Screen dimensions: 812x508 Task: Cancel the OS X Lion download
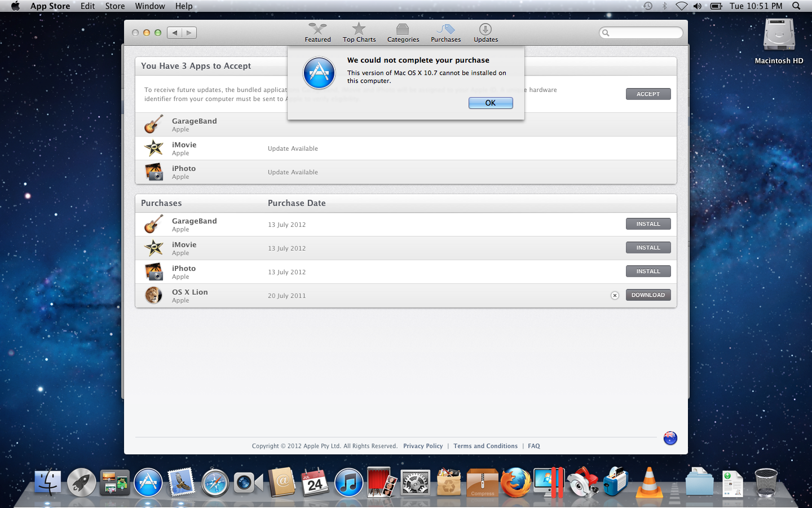pos(615,295)
